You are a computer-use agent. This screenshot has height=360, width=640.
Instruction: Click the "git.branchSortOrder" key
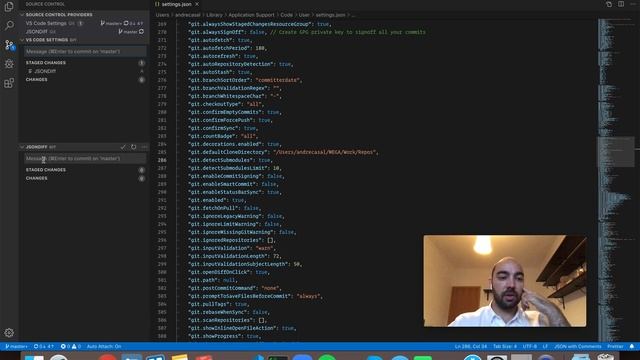219,80
